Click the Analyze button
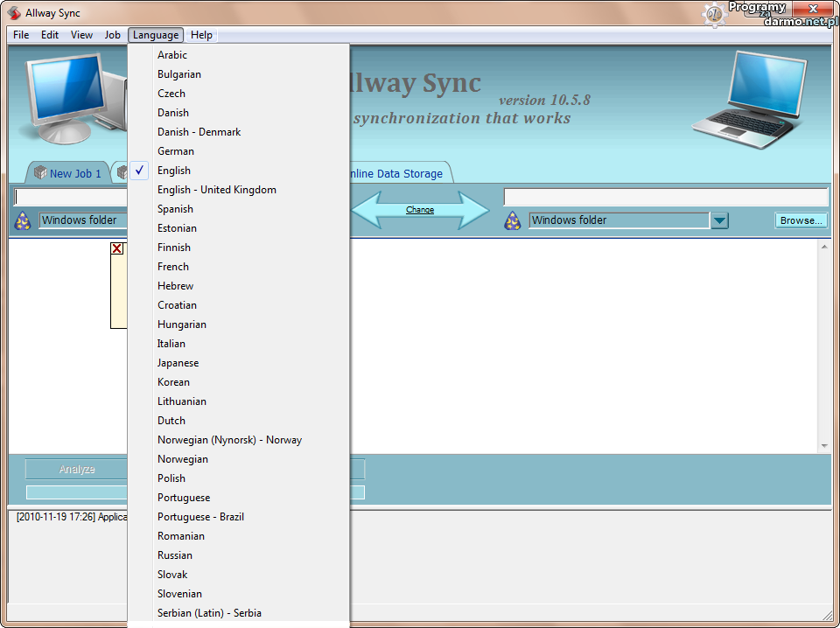The width and height of the screenshot is (840, 628). point(77,470)
